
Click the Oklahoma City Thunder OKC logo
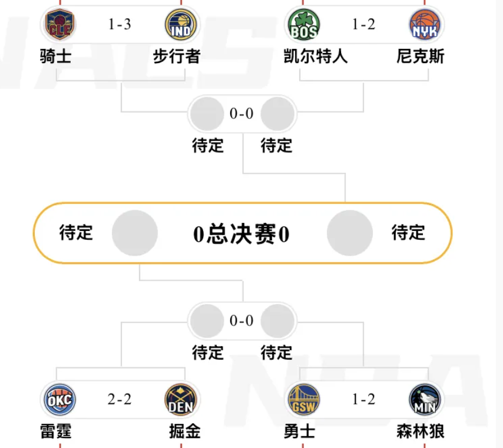[59, 400]
